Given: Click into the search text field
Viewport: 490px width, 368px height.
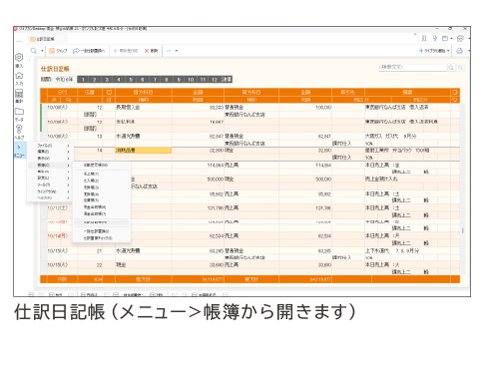Looking at the screenshot, I should click(x=412, y=67).
